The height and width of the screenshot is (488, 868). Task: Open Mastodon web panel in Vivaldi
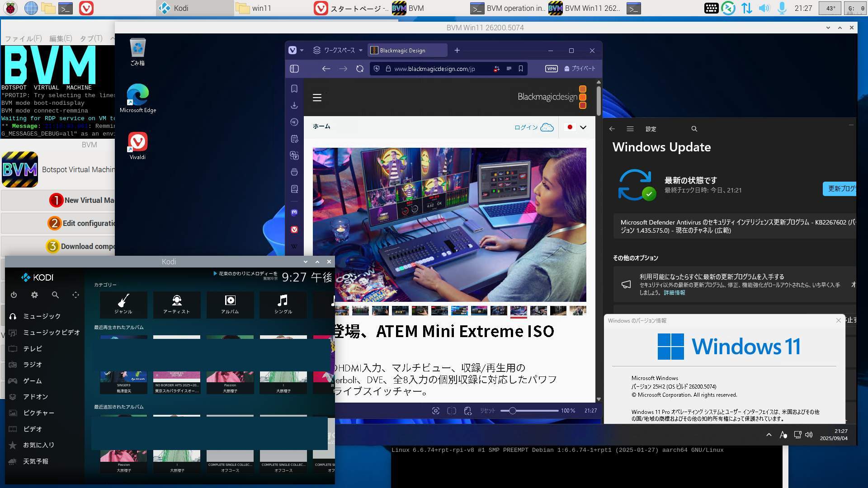294,212
